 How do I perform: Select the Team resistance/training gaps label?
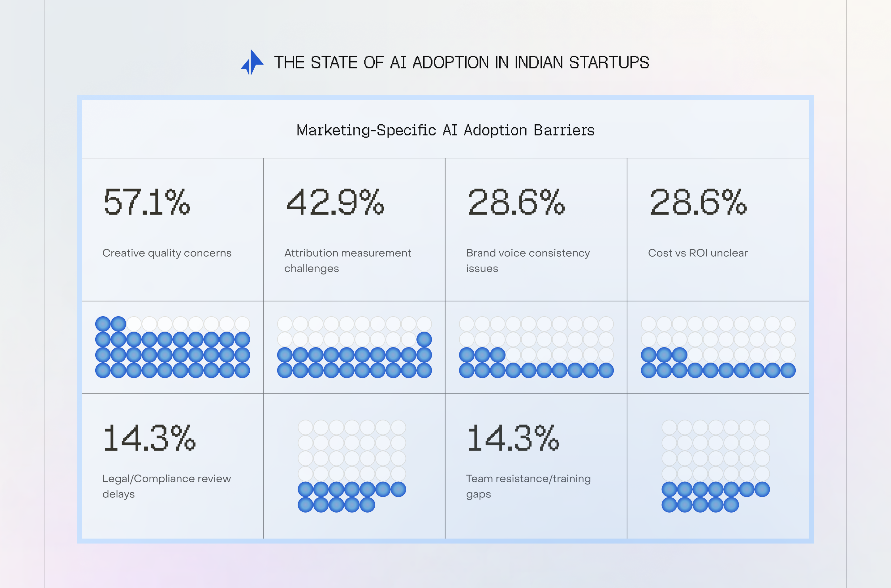point(528,486)
